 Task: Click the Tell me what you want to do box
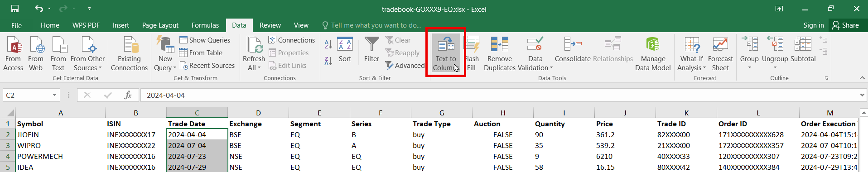point(371,25)
